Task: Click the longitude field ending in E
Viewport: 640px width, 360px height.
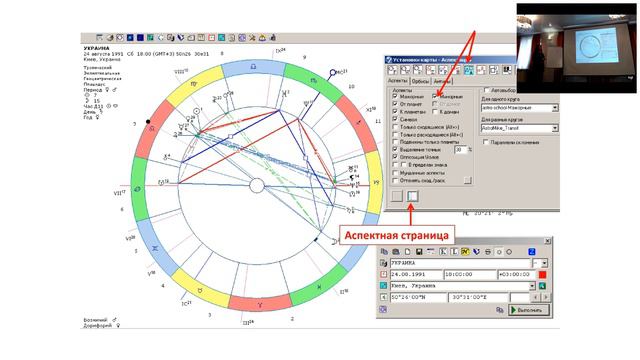Action: pos(479,297)
